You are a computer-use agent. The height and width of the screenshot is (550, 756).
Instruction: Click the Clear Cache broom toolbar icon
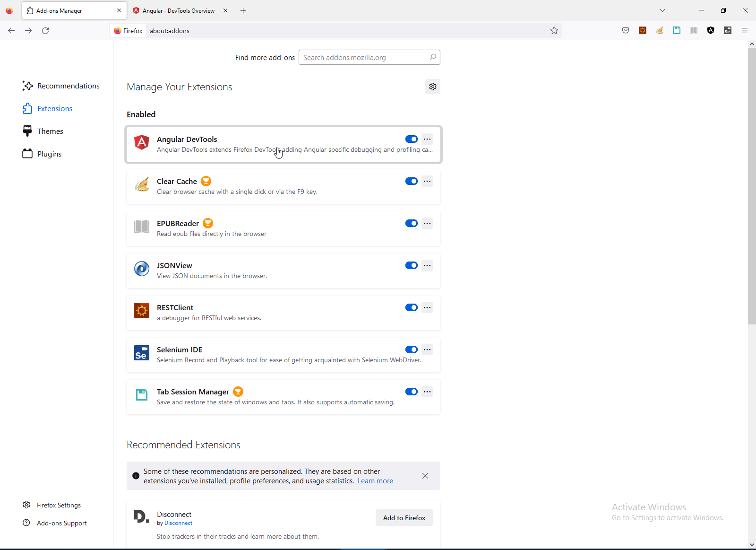660,31
